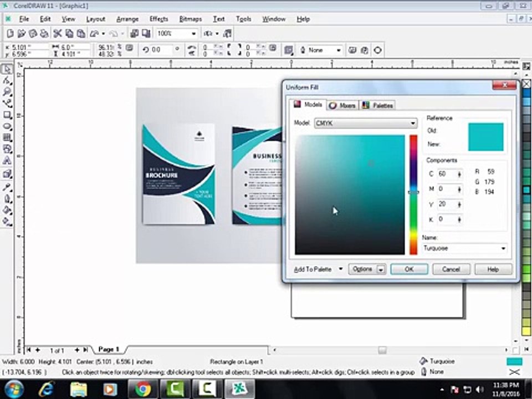The width and height of the screenshot is (532, 399).
Task: Click the vertical hue spectrum slider
Action: (x=413, y=194)
